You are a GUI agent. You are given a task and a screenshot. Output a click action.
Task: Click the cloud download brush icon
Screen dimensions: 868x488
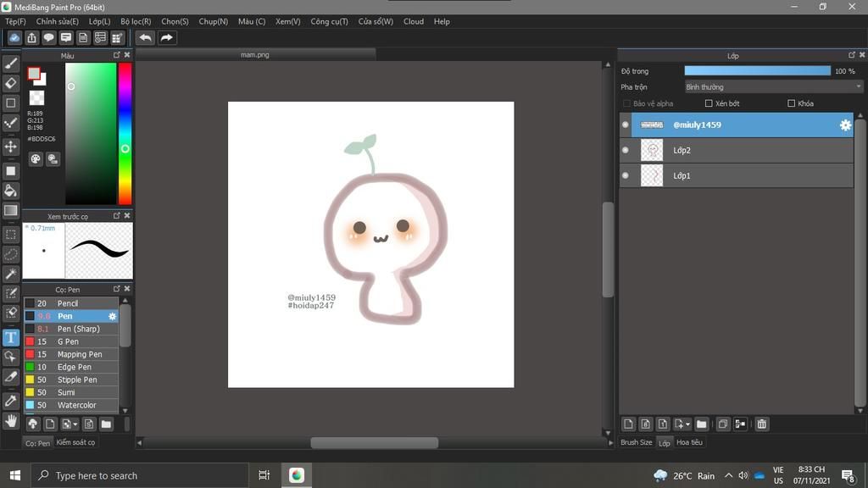click(33, 424)
